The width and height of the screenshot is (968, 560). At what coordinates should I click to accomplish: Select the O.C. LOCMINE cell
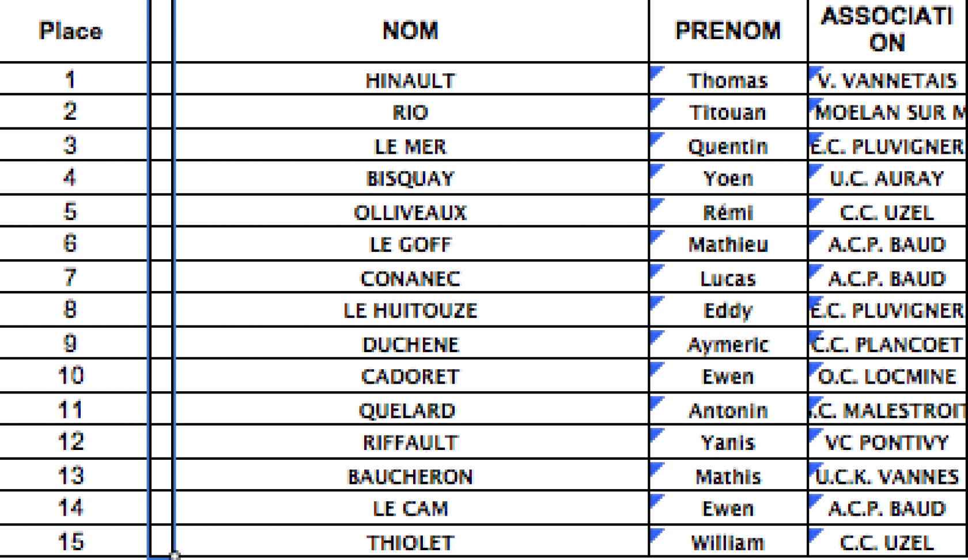pos(888,376)
